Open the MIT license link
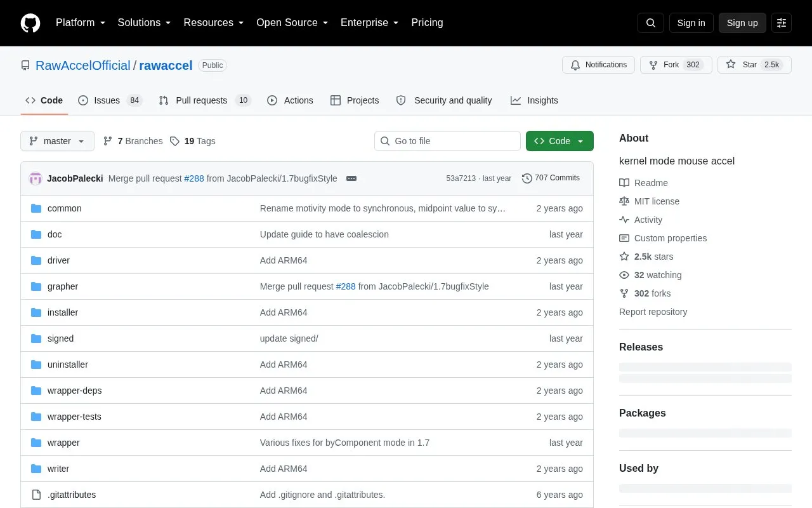Screen dimensions: 812x508 (x=649, y=201)
